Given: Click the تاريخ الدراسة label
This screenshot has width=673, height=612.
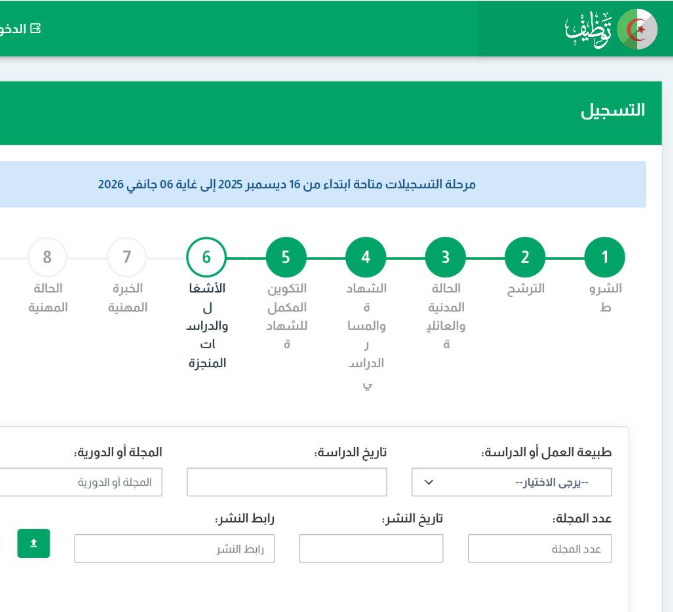Looking at the screenshot, I should coord(350,452).
